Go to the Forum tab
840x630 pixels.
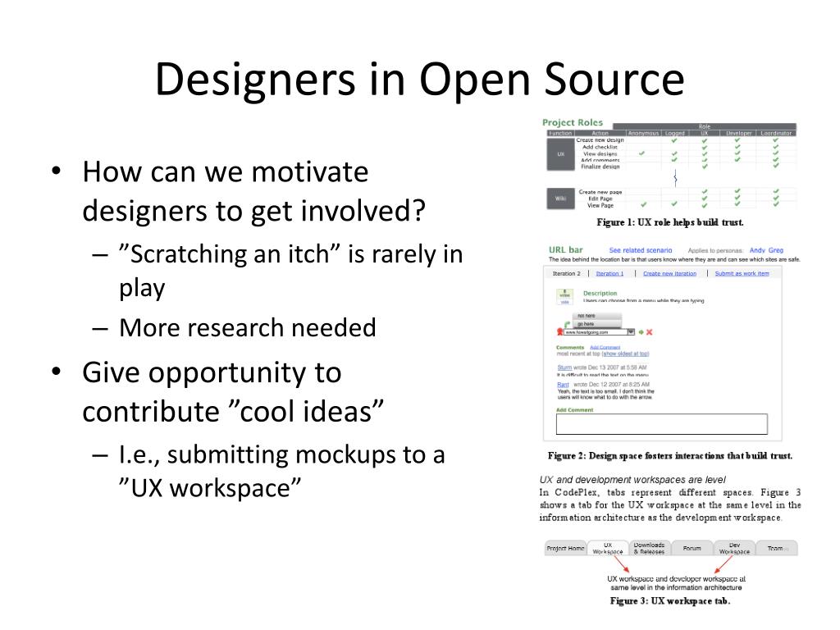(x=692, y=548)
